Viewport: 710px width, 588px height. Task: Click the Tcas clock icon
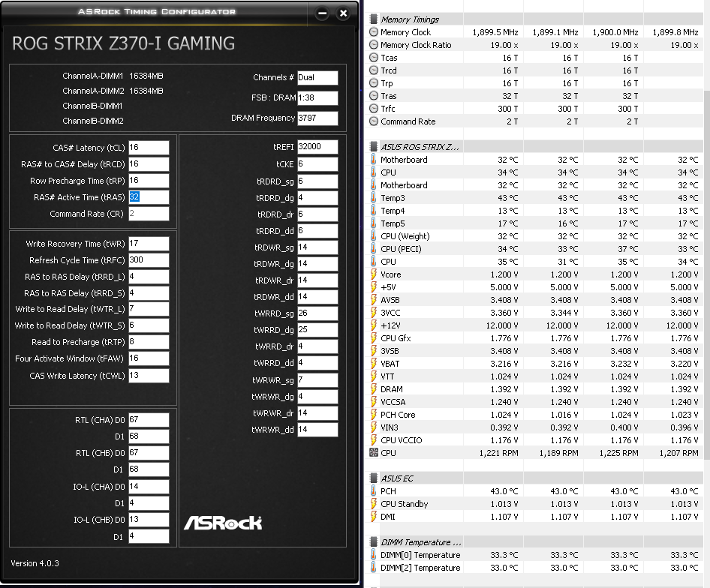(x=374, y=58)
